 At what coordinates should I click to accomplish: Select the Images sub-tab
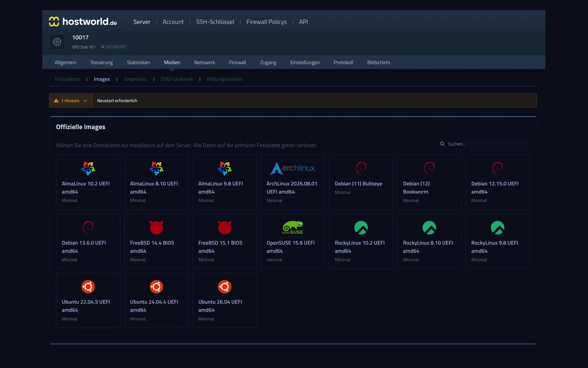tap(102, 79)
